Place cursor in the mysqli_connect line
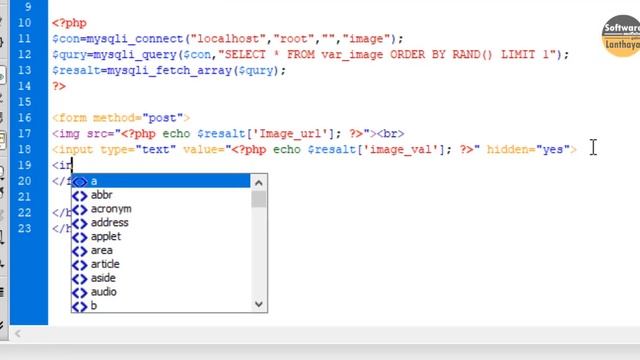This screenshot has height=360, width=640. coord(228,39)
